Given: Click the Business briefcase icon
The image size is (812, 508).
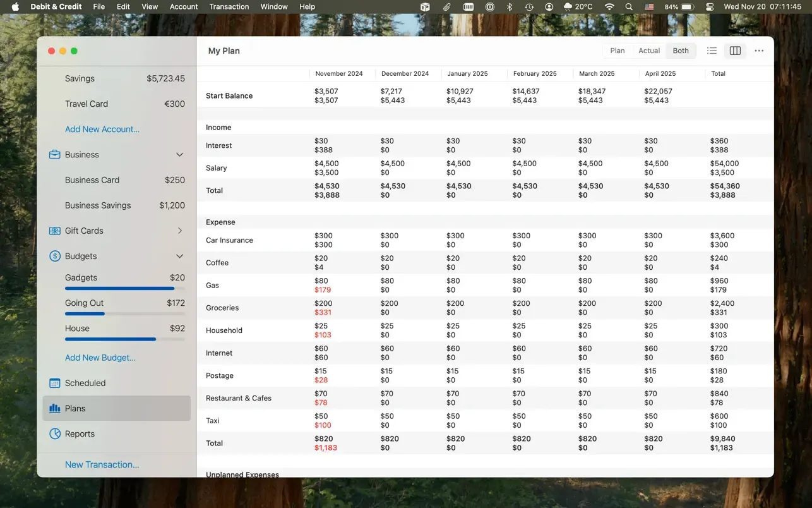Looking at the screenshot, I should 55,155.
